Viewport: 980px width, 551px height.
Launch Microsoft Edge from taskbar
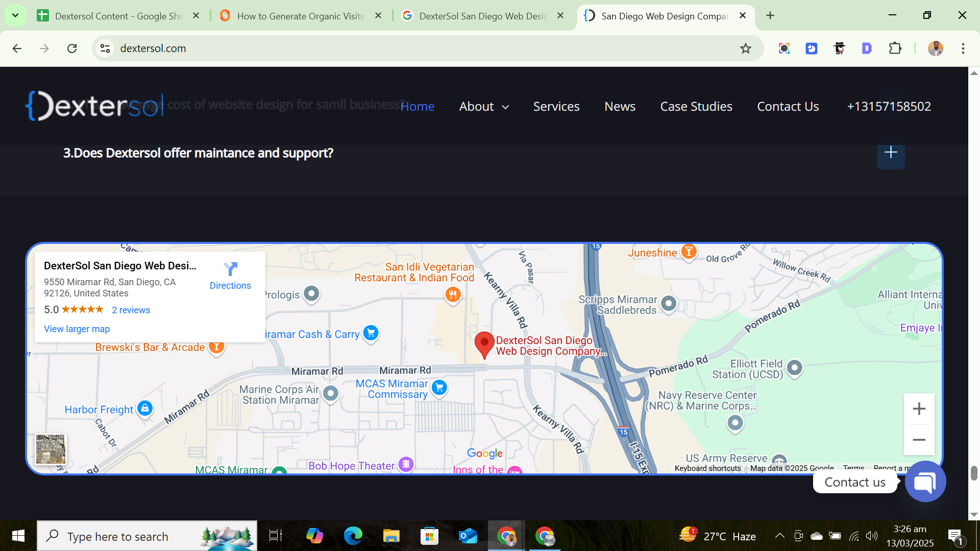coord(353,536)
